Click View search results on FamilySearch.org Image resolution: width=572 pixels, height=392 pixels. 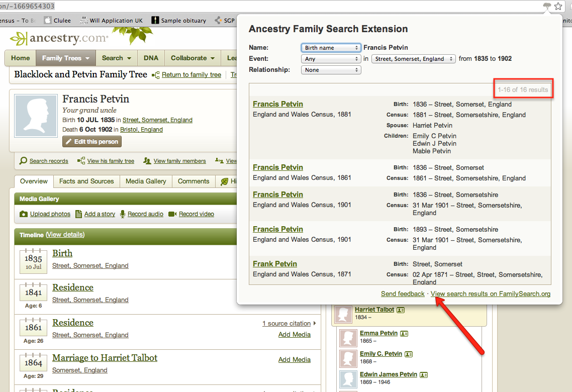coord(491,294)
